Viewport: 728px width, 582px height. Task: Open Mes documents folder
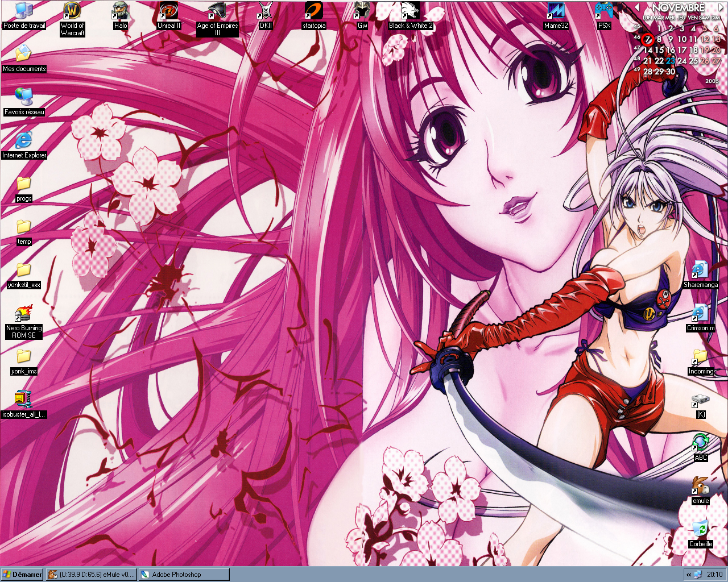24,59
